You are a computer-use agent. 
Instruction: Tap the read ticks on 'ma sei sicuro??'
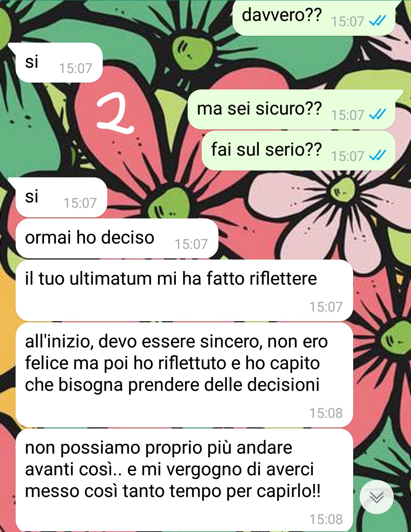(x=378, y=115)
